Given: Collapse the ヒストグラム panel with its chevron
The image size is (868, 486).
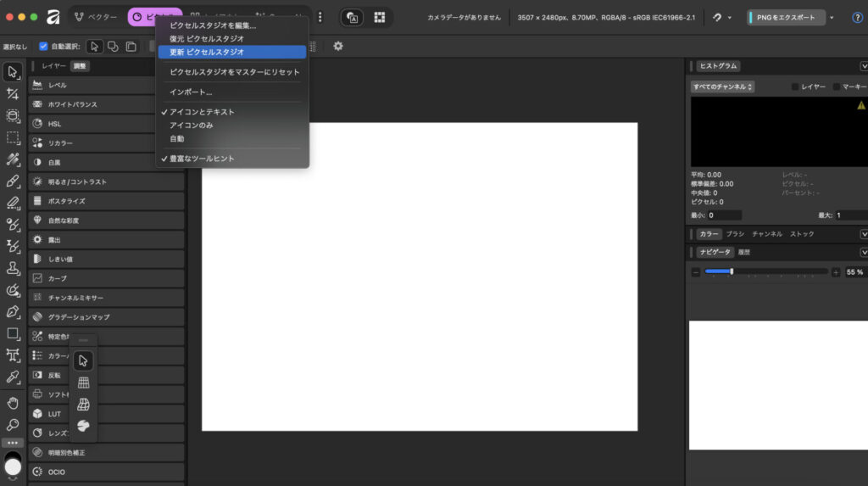Looking at the screenshot, I should pos(863,66).
